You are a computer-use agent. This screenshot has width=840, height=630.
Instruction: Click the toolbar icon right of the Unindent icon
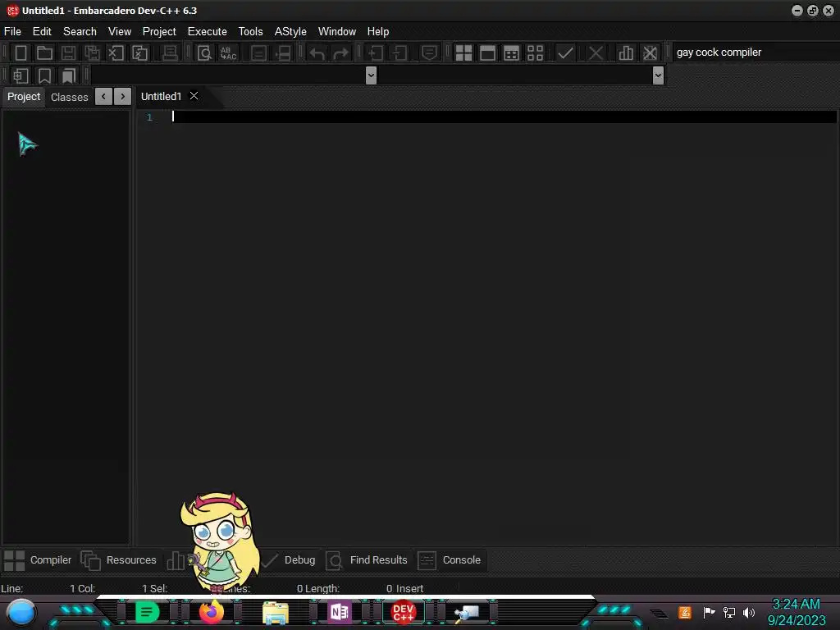pyautogui.click(x=429, y=52)
